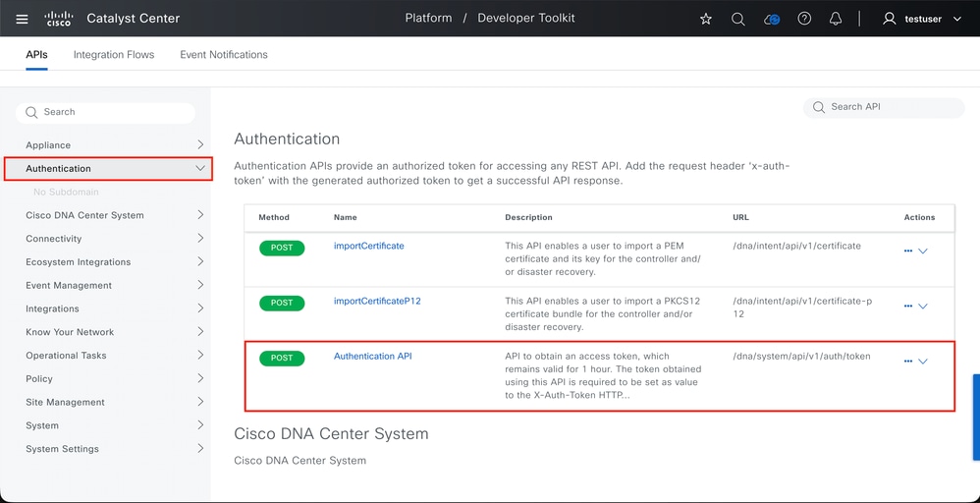Open more actions dots for importCertificateP12
Image resolution: width=980 pixels, height=503 pixels.
tap(908, 306)
